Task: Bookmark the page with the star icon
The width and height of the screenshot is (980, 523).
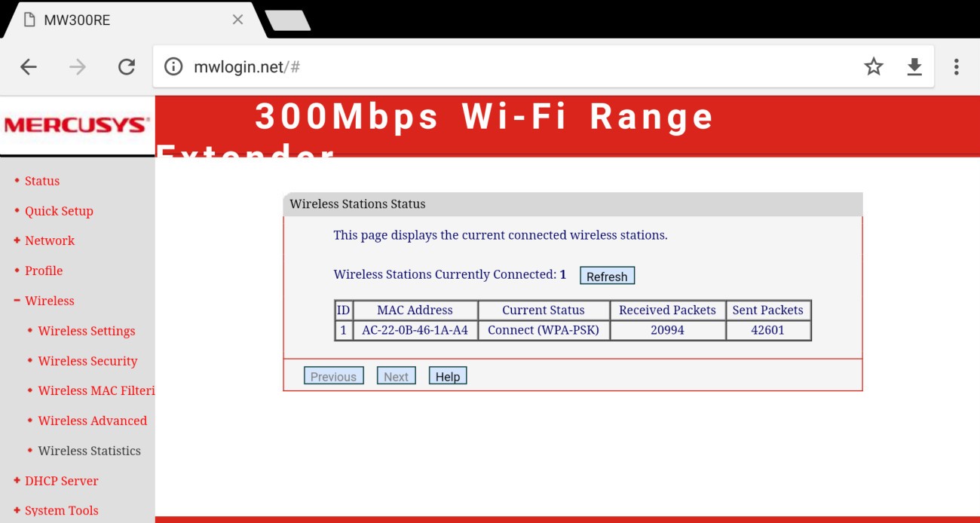Action: click(x=873, y=67)
